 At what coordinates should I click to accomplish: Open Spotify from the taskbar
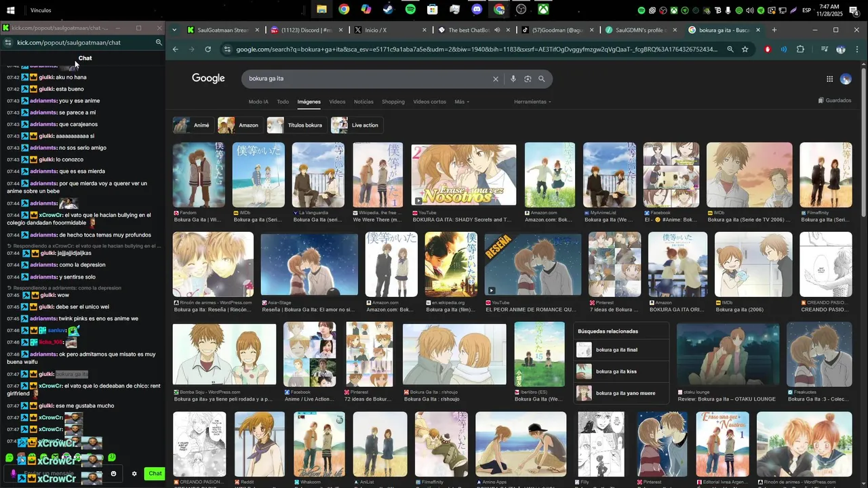pyautogui.click(x=410, y=9)
